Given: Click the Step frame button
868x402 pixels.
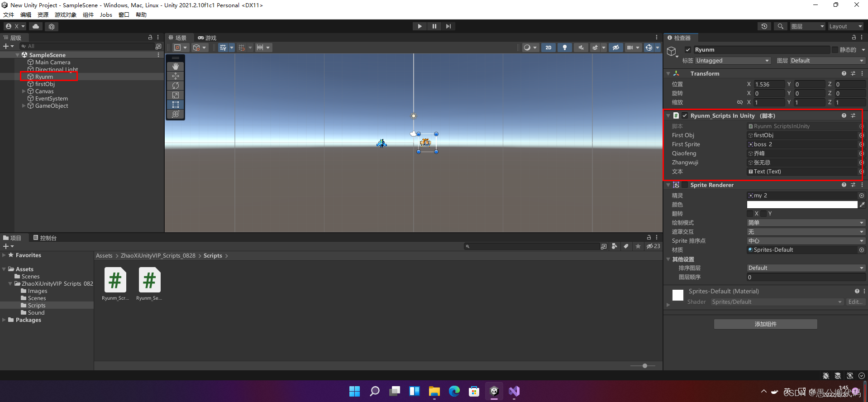Looking at the screenshot, I should (x=448, y=26).
